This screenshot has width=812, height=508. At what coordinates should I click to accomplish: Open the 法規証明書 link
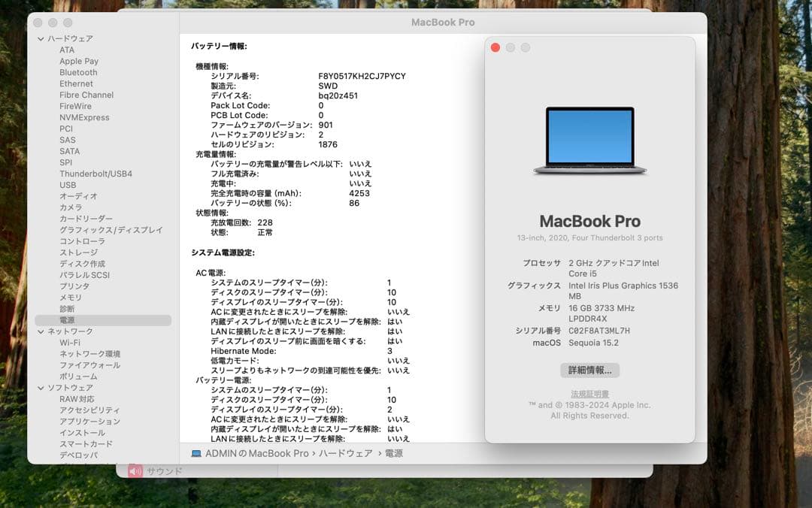(591, 394)
